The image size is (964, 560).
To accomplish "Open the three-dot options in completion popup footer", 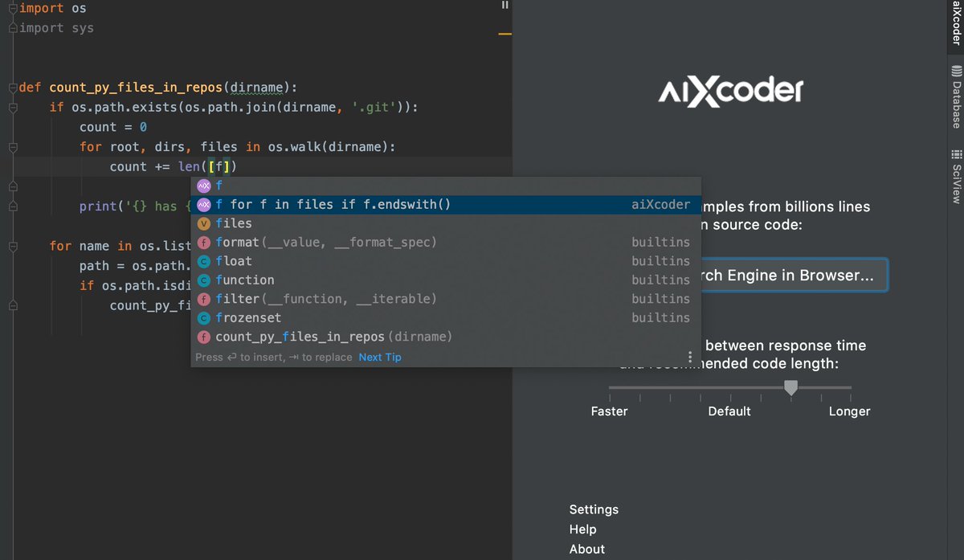I will pyautogui.click(x=689, y=357).
